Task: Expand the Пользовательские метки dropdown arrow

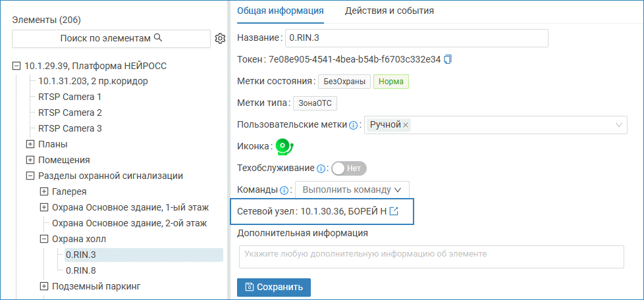Action: tap(619, 125)
